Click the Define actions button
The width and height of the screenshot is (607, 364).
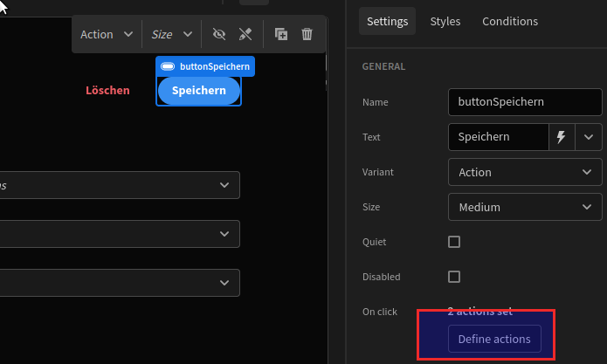tap(494, 339)
